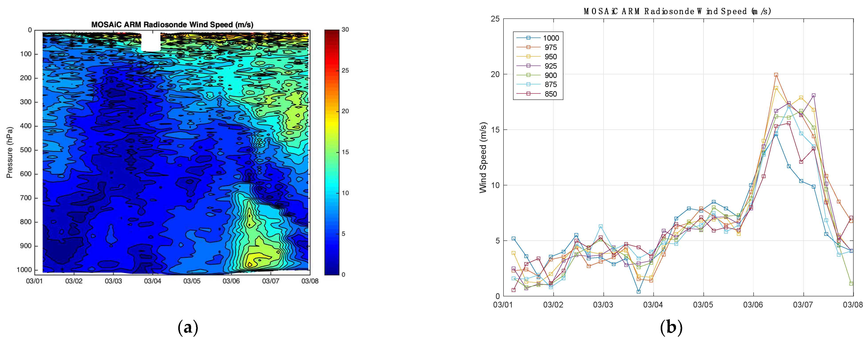Click the contour plot title
Screen dimensions: 868x343
pyautogui.click(x=172, y=25)
